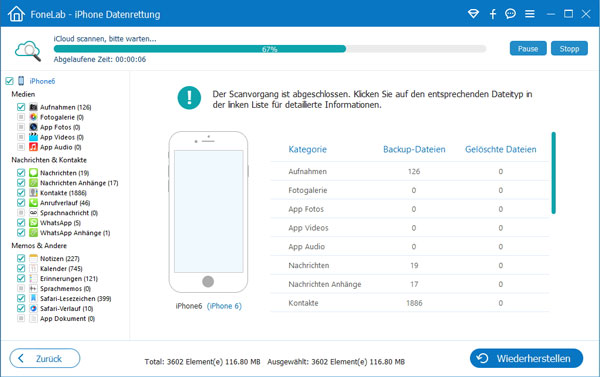Uncheck the Kontakte (1886) checkbox
The height and width of the screenshot is (377, 600).
[x=21, y=193]
